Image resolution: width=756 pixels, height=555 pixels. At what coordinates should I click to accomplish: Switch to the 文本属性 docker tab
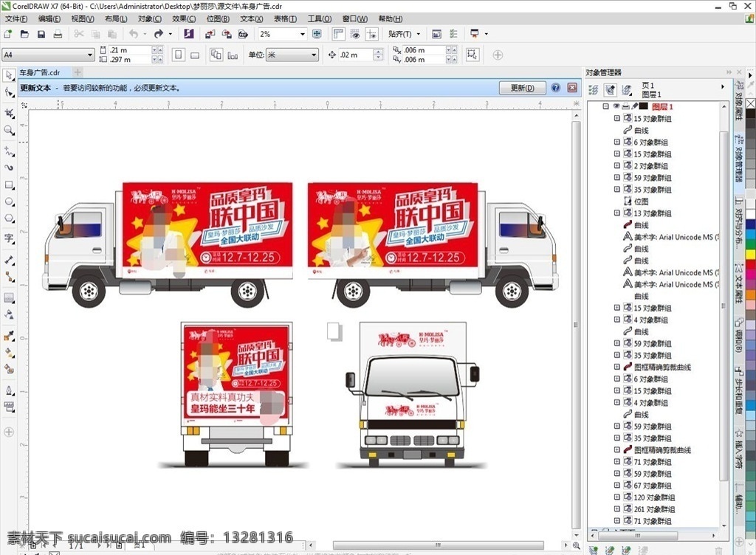coord(738,283)
